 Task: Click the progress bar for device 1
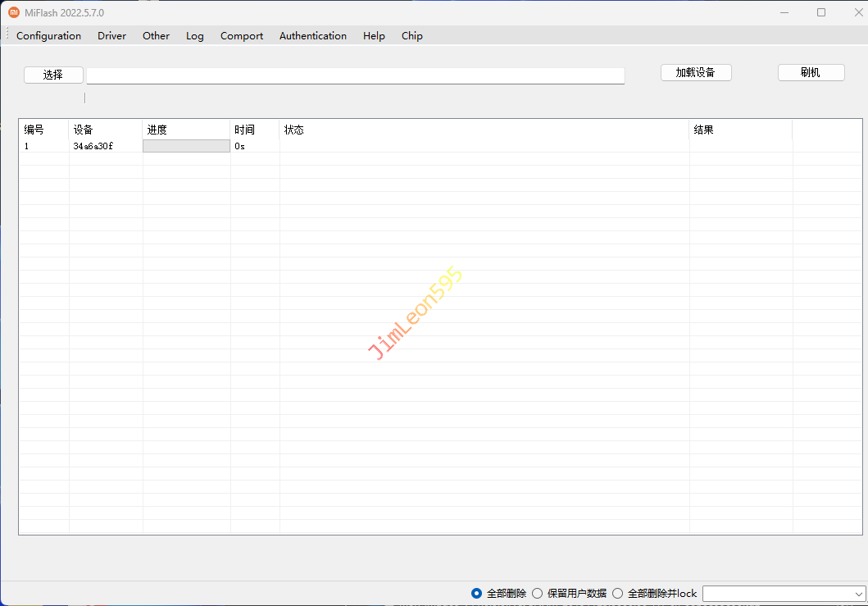tap(186, 146)
